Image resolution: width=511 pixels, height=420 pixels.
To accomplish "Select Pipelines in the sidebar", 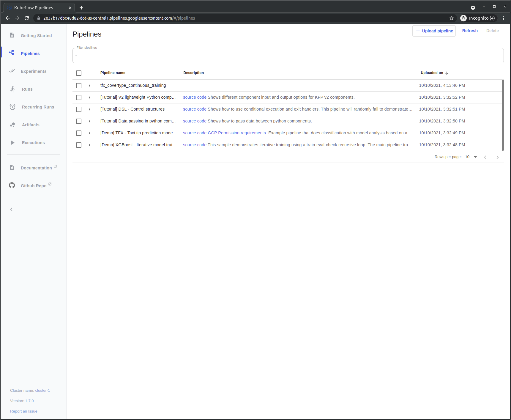I will pyautogui.click(x=30, y=54).
